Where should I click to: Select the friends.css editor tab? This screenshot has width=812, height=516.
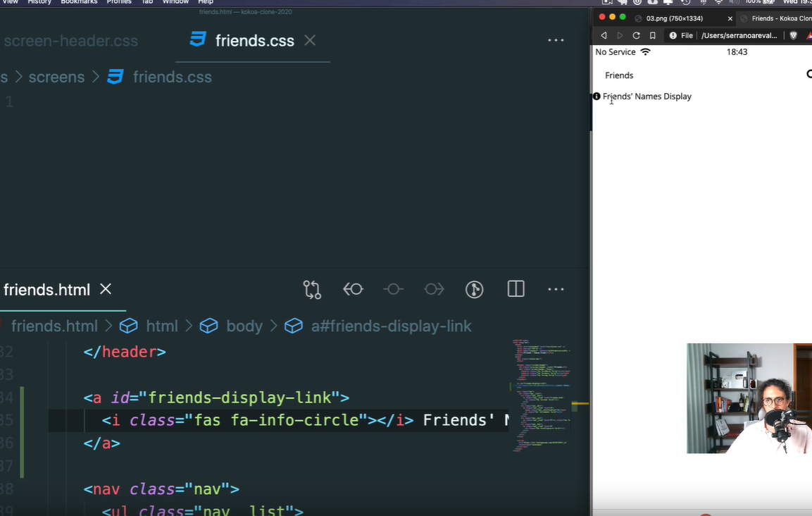(x=253, y=40)
